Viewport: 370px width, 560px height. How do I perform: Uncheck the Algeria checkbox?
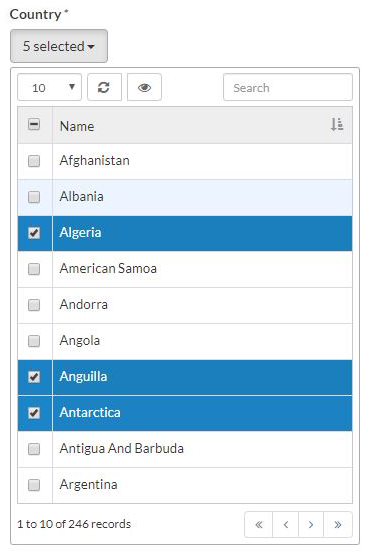point(34,233)
